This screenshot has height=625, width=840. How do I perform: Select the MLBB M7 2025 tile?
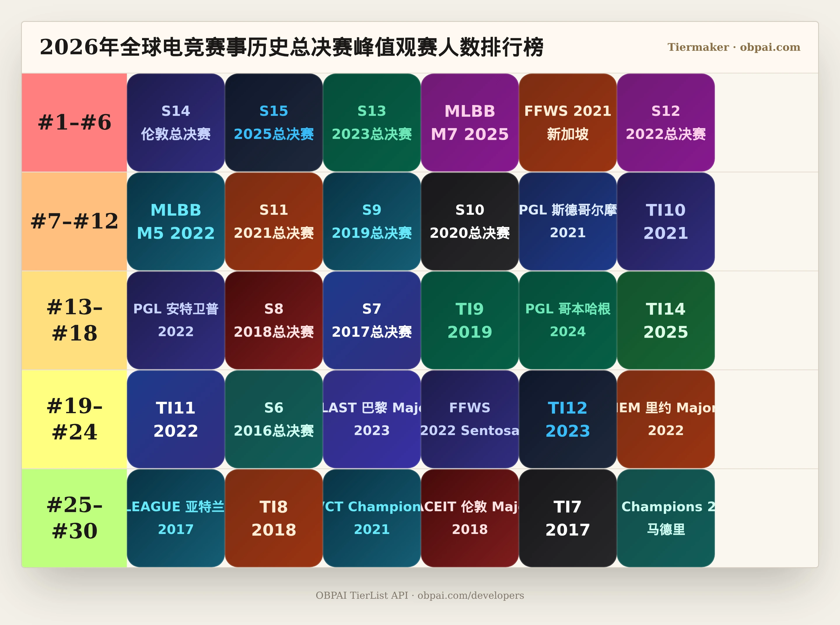coord(470,123)
